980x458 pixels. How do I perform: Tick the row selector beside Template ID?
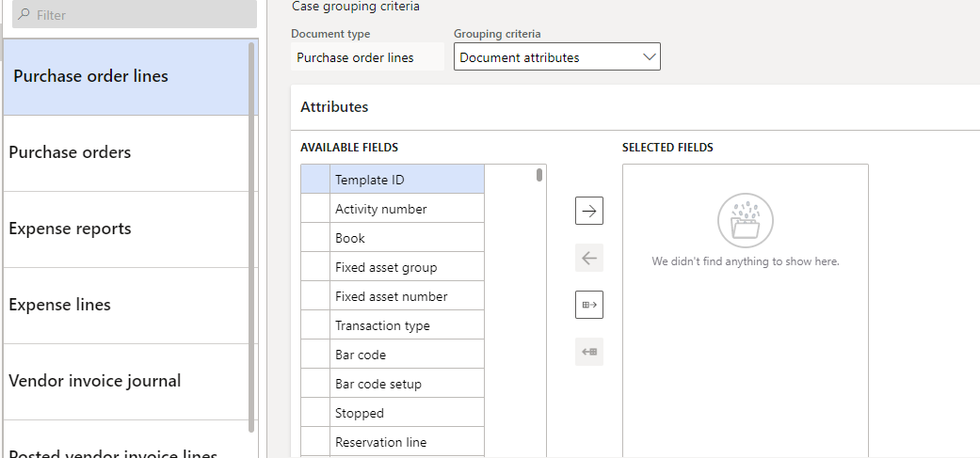[x=315, y=179]
